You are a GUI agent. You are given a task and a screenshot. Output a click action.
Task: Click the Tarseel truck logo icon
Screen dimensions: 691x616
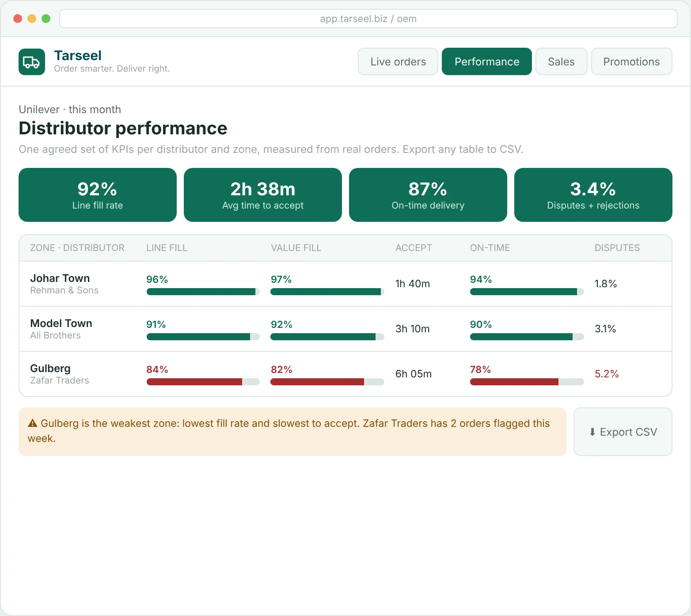[x=32, y=62]
